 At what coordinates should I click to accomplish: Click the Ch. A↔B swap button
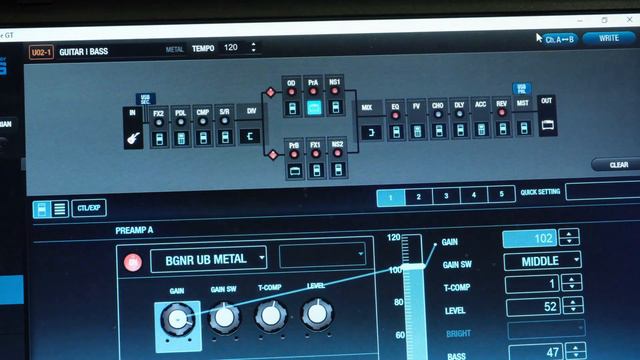click(x=559, y=40)
